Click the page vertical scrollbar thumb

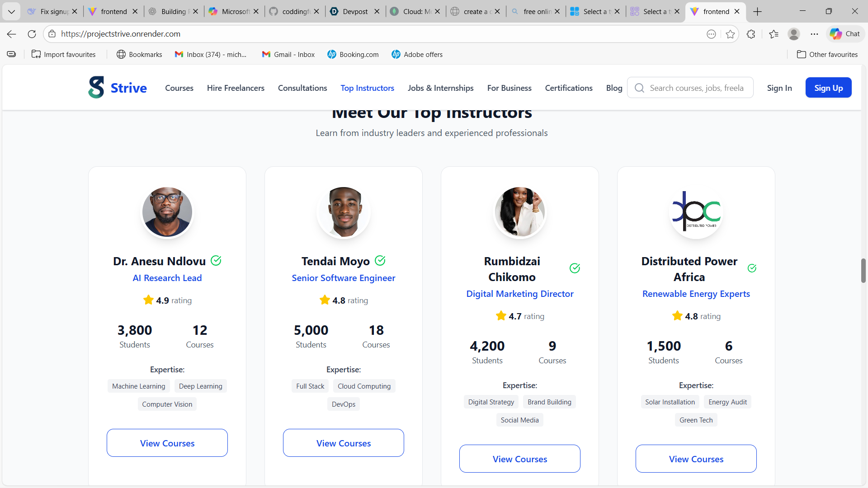click(x=863, y=270)
